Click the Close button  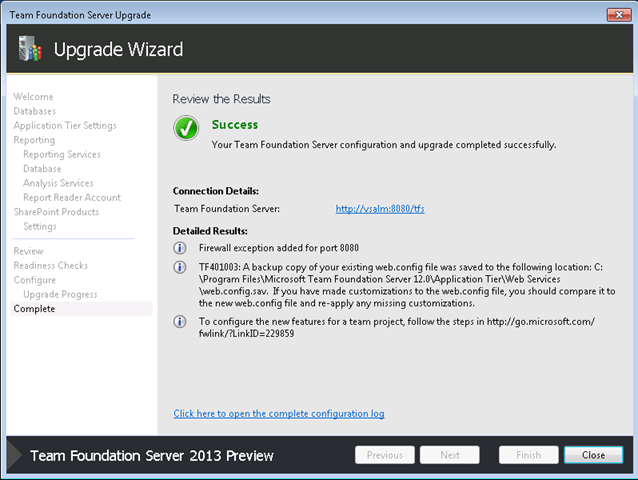tap(594, 455)
